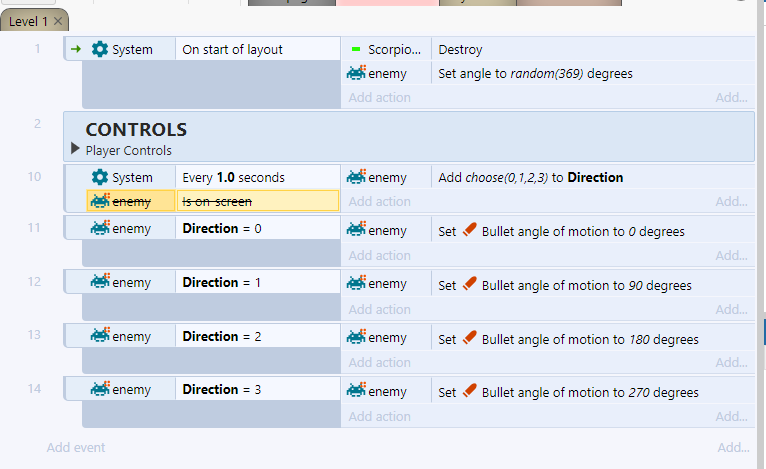Close the Level 1 tab
766x469 pixels.
pos(58,21)
